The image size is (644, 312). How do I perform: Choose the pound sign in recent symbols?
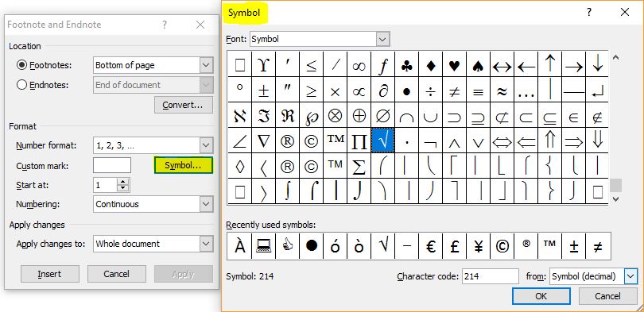(454, 245)
